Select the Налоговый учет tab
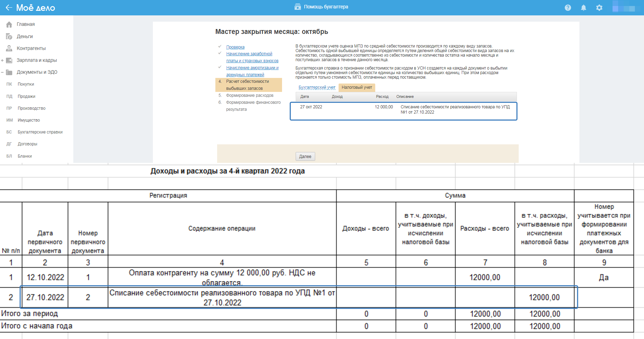The width and height of the screenshot is (644, 339). coord(357,87)
